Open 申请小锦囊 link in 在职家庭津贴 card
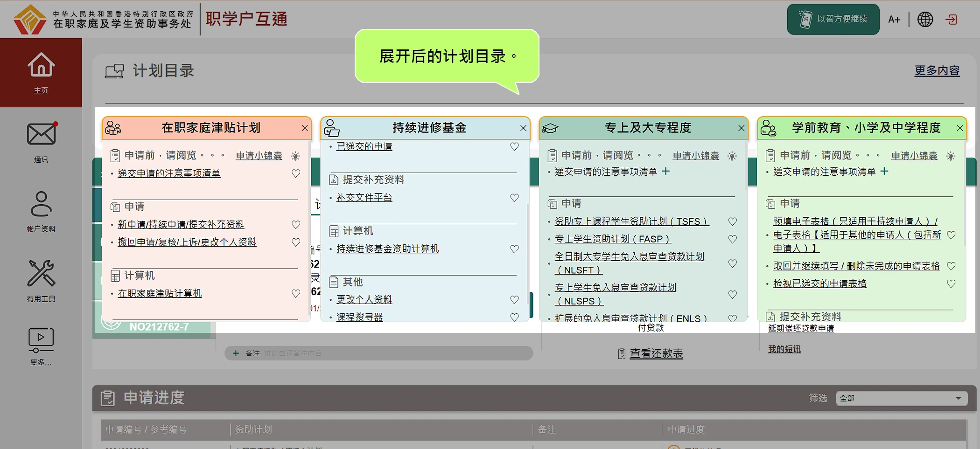The height and width of the screenshot is (449, 980). [x=259, y=156]
